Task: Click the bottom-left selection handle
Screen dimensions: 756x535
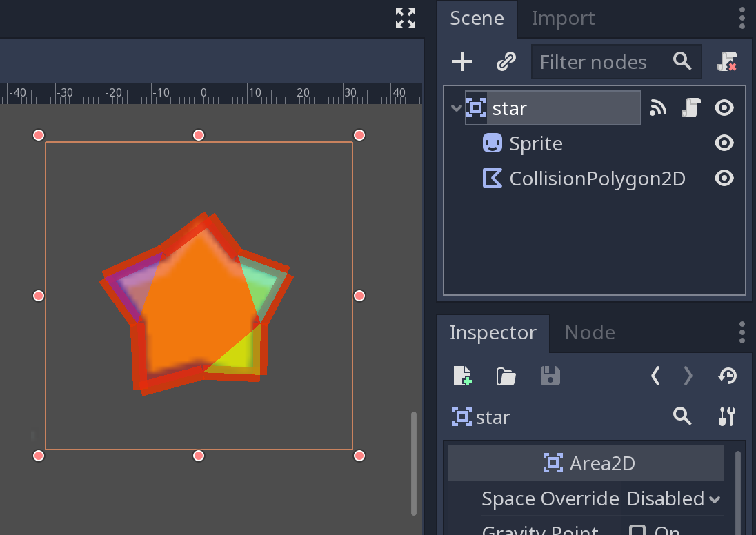Action: tap(39, 456)
